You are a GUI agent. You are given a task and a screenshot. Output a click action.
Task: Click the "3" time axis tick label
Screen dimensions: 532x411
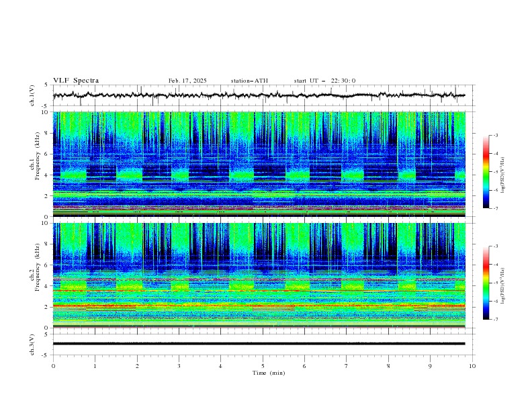179,366
